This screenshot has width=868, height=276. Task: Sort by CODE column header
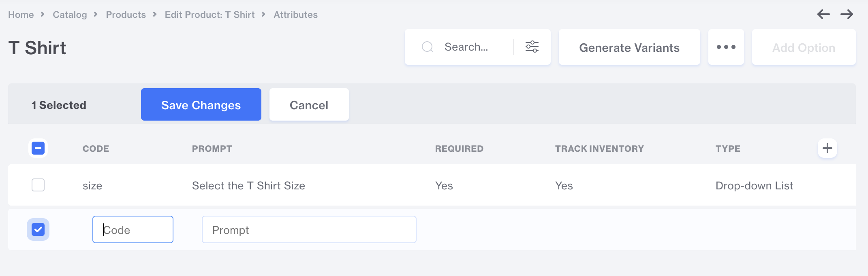pos(96,149)
